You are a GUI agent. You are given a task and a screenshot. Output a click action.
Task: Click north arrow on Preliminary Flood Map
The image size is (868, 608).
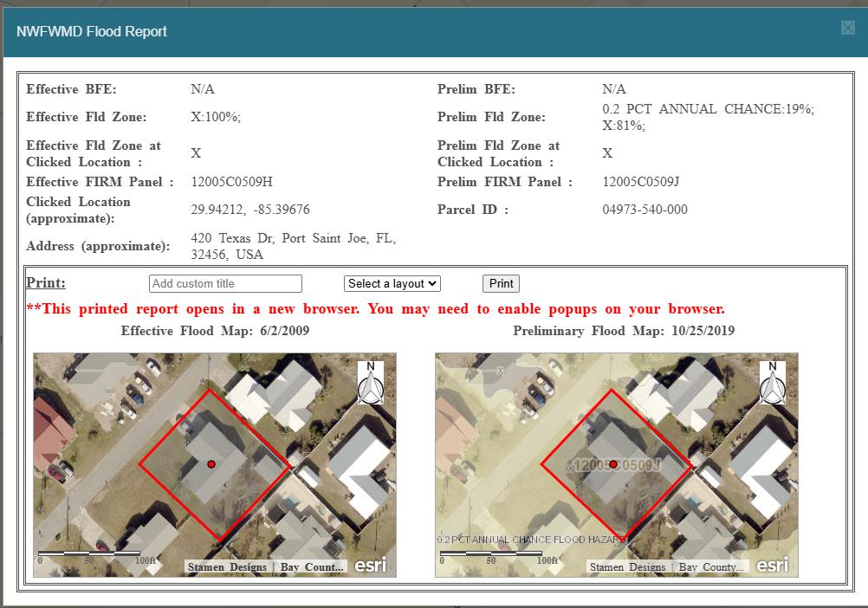coord(773,384)
